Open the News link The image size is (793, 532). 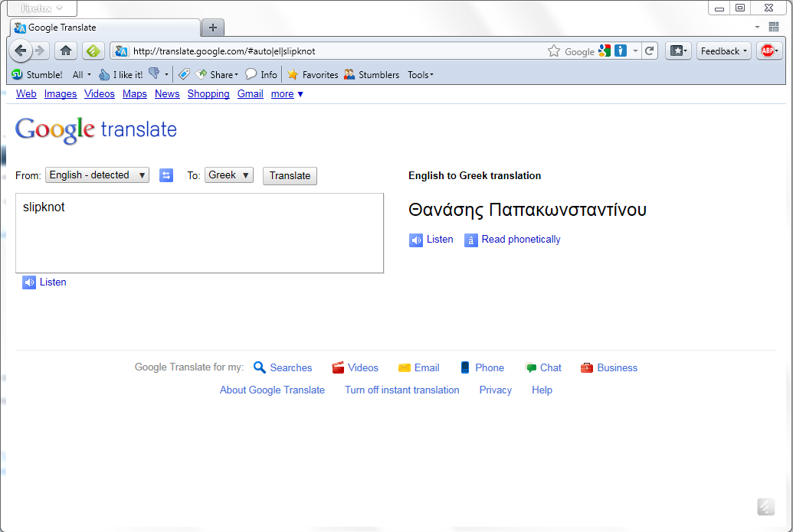(167, 94)
